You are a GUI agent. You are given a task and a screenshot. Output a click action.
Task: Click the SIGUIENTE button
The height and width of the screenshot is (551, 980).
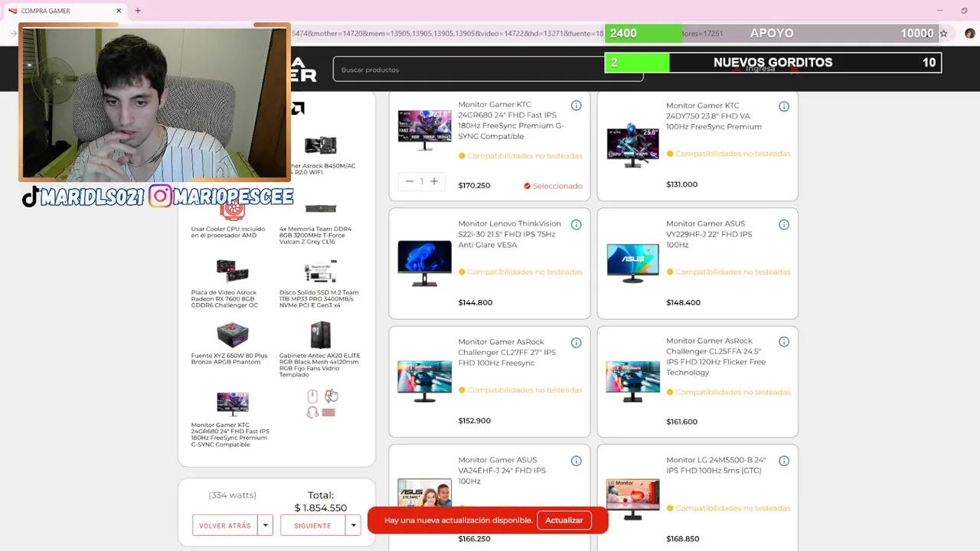313,526
